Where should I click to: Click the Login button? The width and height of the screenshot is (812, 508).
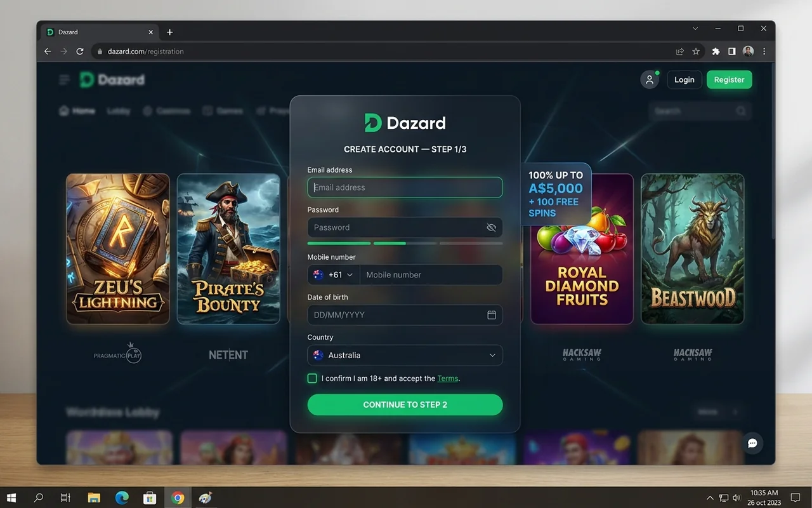[x=684, y=80]
